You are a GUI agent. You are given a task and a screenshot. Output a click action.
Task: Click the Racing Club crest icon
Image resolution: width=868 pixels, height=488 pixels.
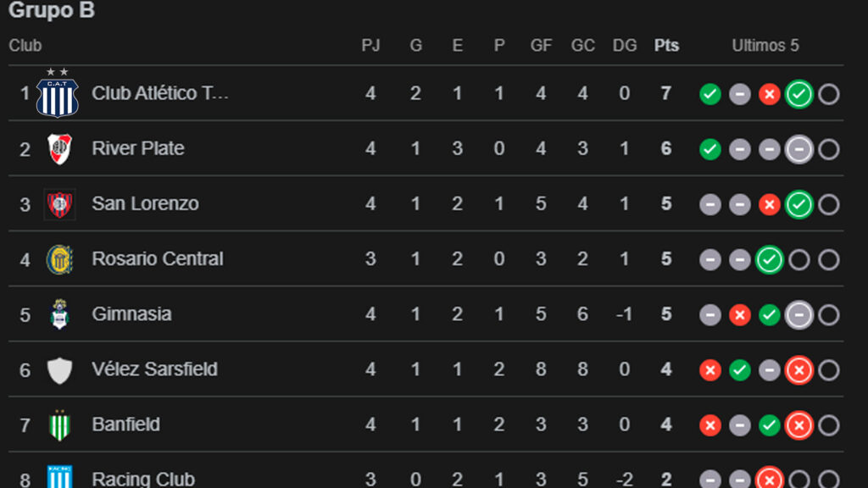point(59,478)
